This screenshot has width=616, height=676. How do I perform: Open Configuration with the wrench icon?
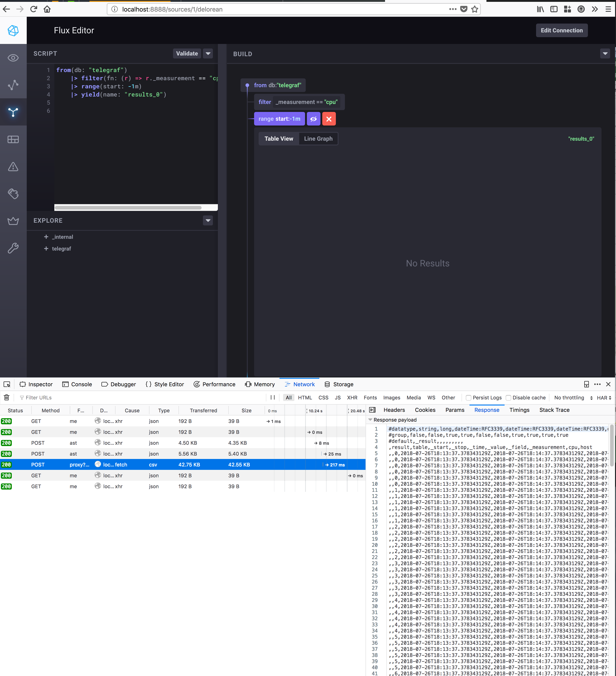click(x=13, y=248)
